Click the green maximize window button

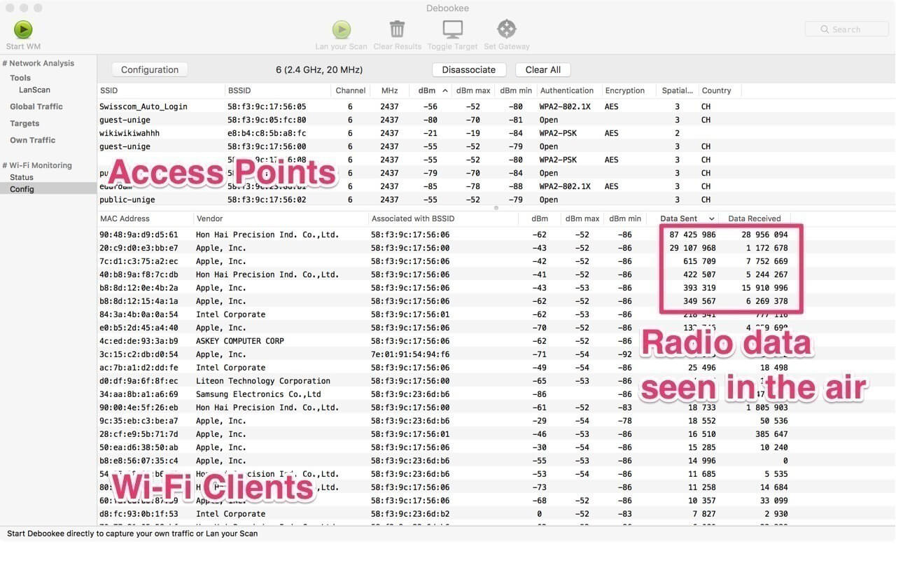[x=38, y=8]
